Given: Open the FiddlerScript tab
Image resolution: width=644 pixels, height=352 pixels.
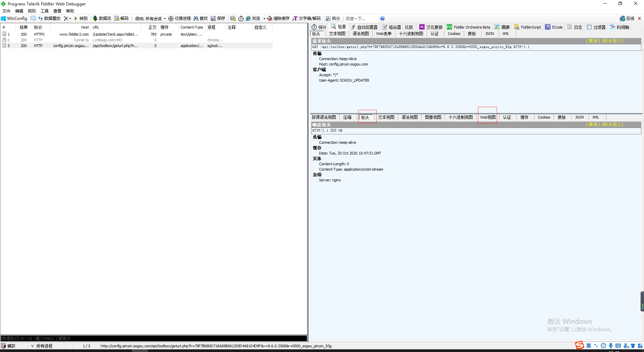Looking at the screenshot, I should 528,27.
